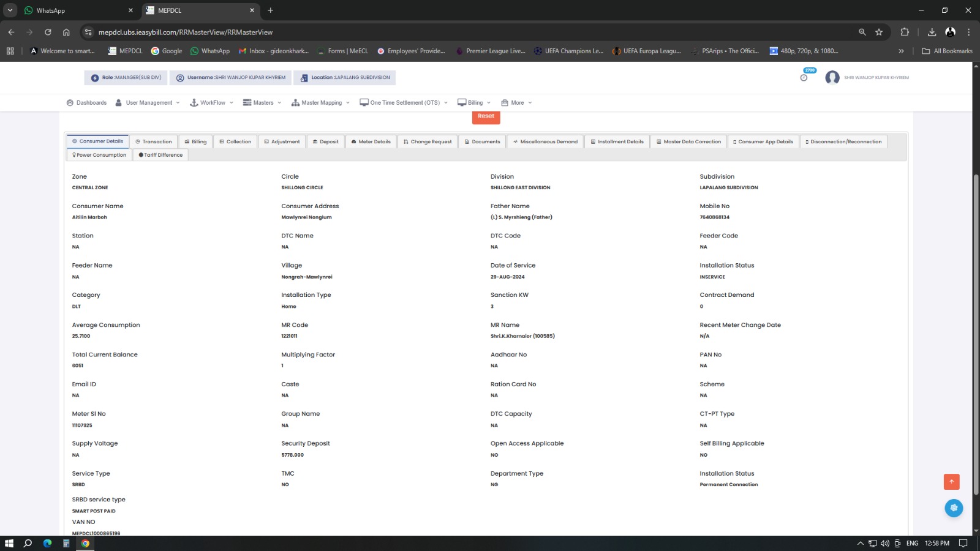Open Windows taskbar search icon
Screen dimensions: 980x551
(x=28, y=543)
